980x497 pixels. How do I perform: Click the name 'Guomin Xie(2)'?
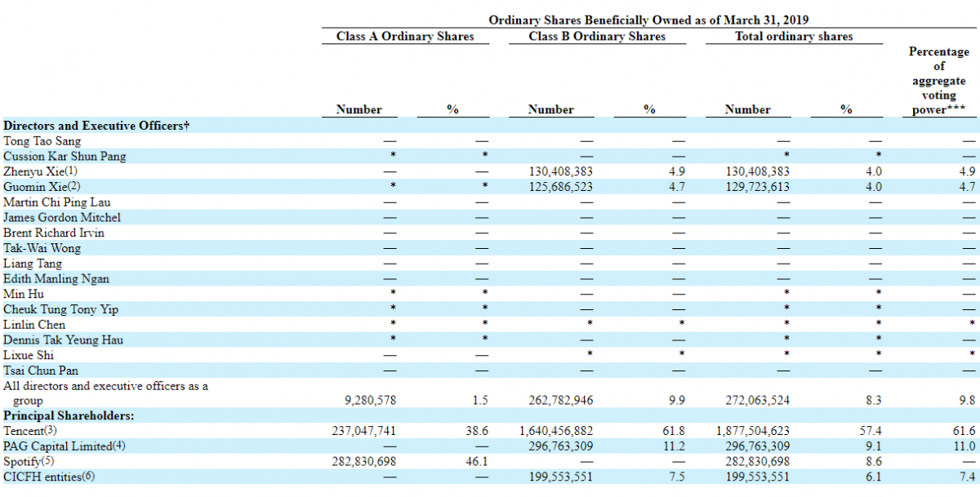pos(42,187)
